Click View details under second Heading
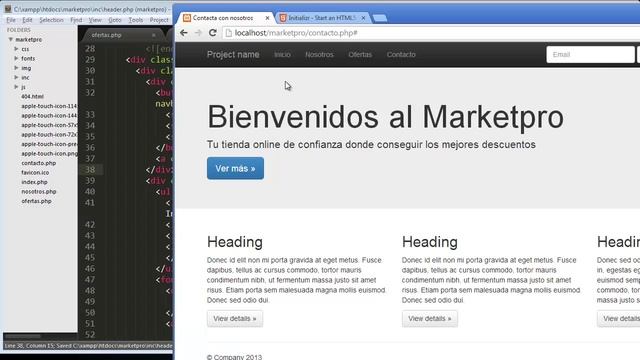This screenshot has width=640, height=360. 430,318
